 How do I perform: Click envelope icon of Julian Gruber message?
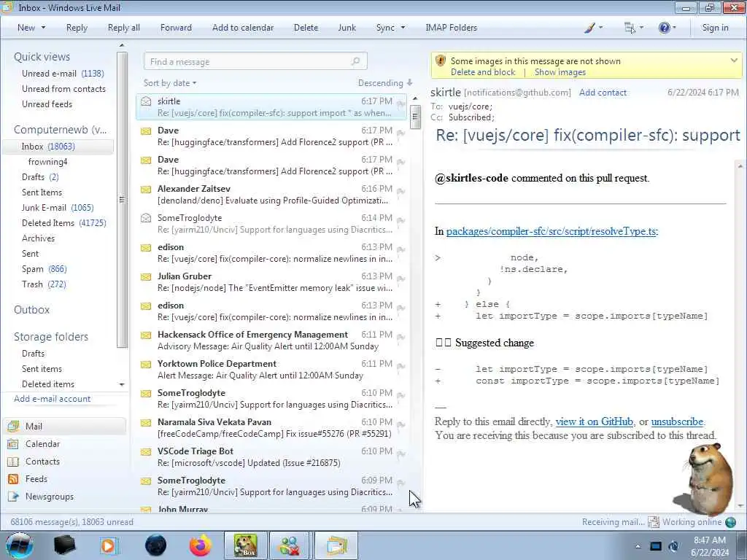pyautogui.click(x=146, y=276)
